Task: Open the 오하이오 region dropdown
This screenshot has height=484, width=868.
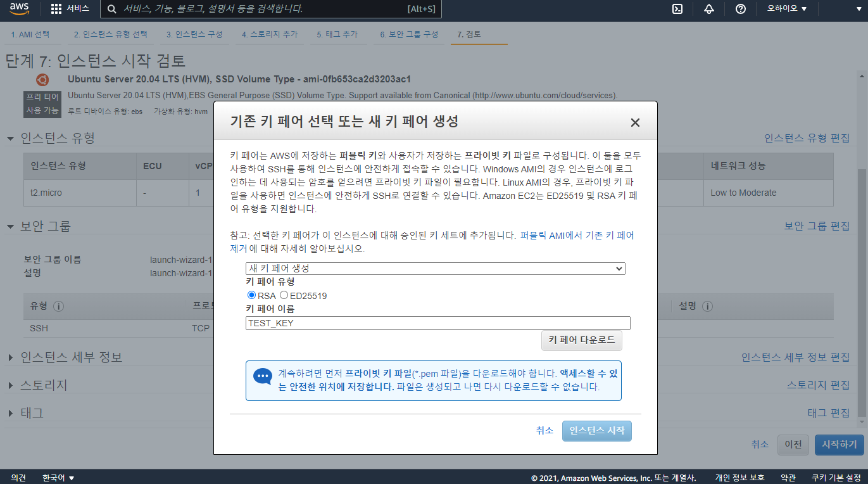Action: pyautogui.click(x=787, y=9)
